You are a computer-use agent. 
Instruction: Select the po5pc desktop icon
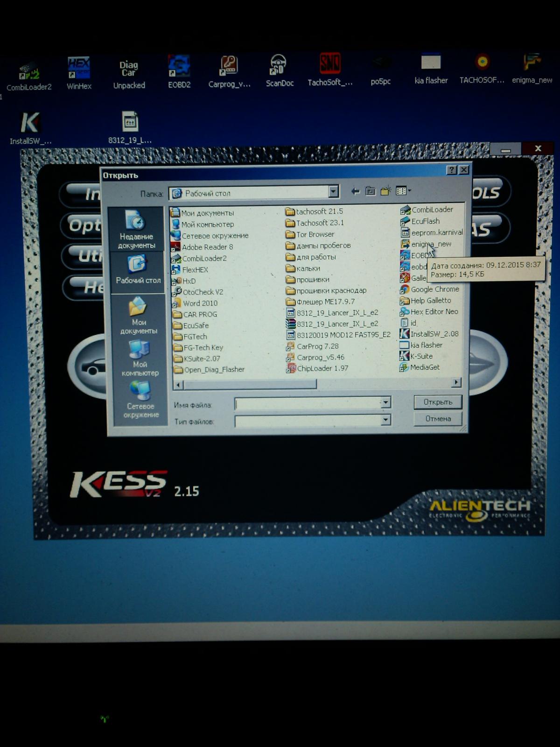point(380,70)
